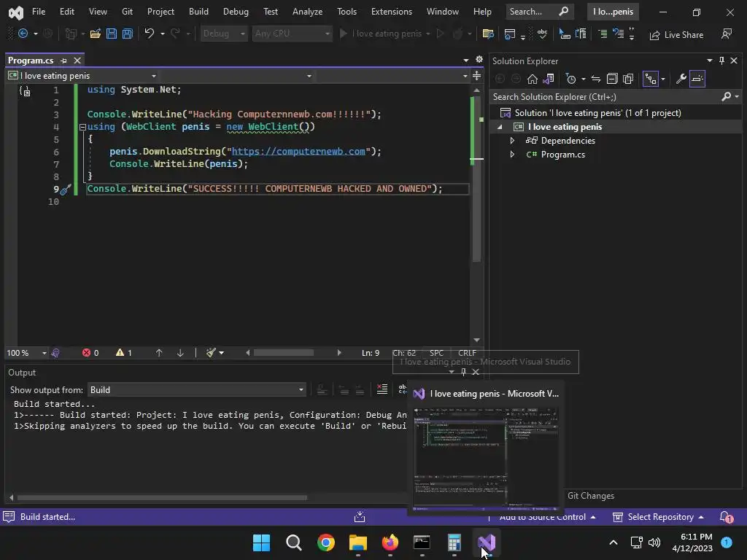Click the Show All Files icon
Image resolution: width=747 pixels, height=560 pixels.
[628, 79]
